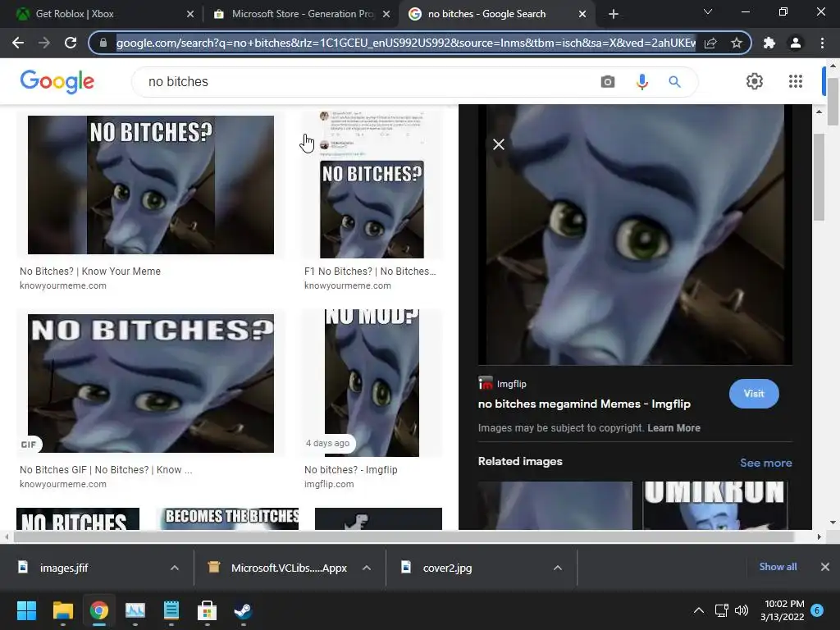Open the Google apps grid

pyautogui.click(x=796, y=81)
